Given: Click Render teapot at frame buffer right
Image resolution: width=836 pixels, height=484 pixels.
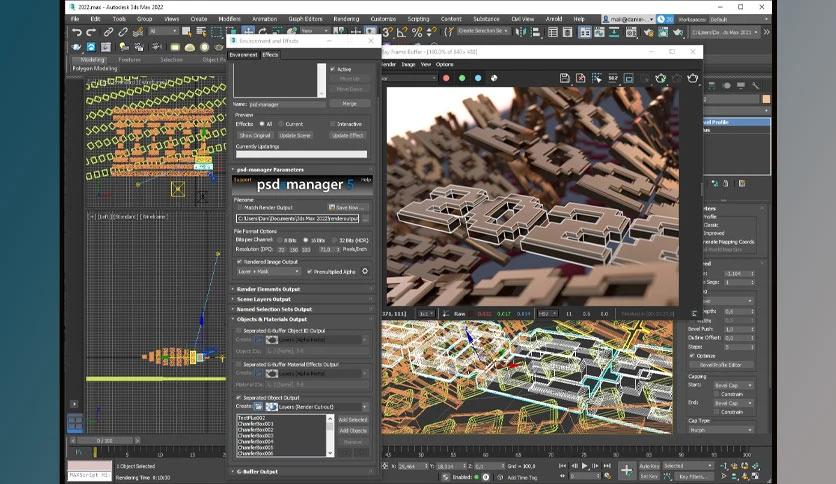Looking at the screenshot, I should click(693, 78).
